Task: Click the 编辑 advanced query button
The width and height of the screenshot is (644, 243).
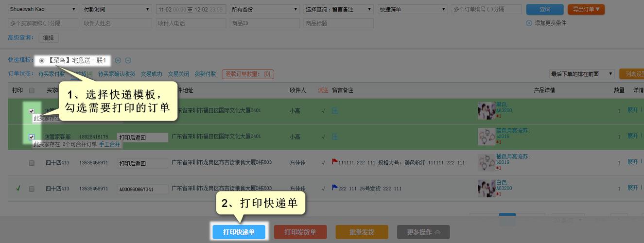Action: pyautogui.click(x=49, y=37)
